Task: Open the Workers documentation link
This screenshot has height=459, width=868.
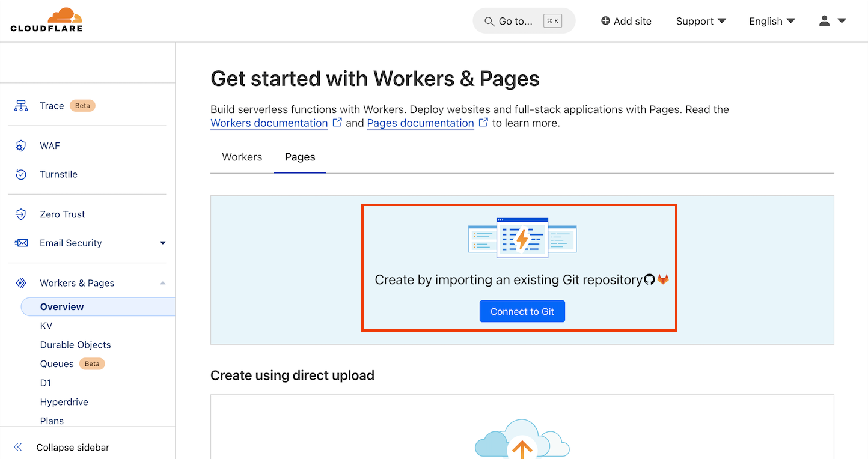Action: (269, 123)
